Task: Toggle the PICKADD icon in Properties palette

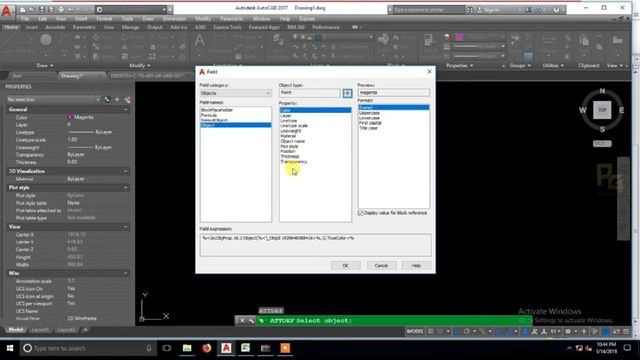Action: (107, 100)
